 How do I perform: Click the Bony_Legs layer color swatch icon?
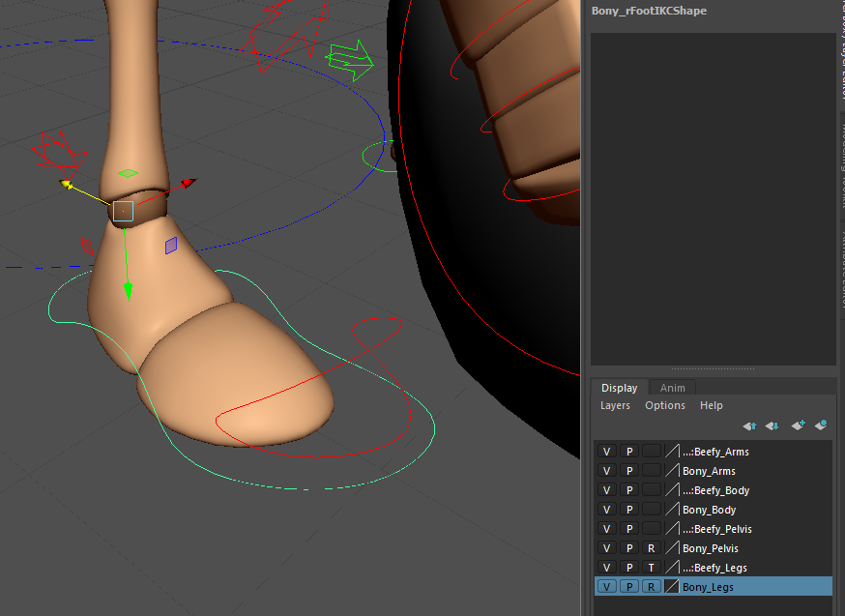pyautogui.click(x=670, y=586)
